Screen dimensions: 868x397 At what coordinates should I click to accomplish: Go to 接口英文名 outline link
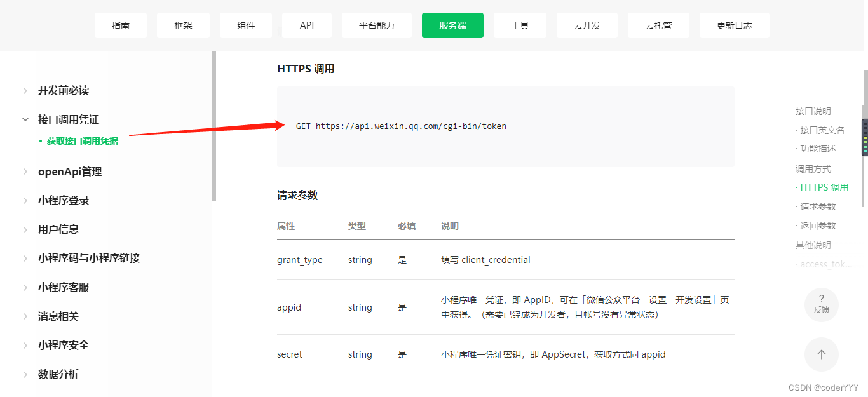pyautogui.click(x=822, y=130)
